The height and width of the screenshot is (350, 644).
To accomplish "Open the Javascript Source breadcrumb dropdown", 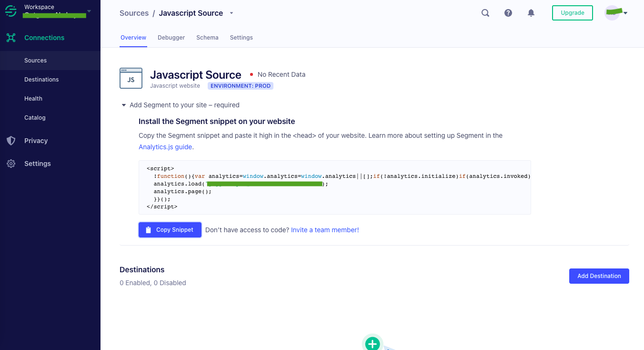I will click(x=231, y=13).
